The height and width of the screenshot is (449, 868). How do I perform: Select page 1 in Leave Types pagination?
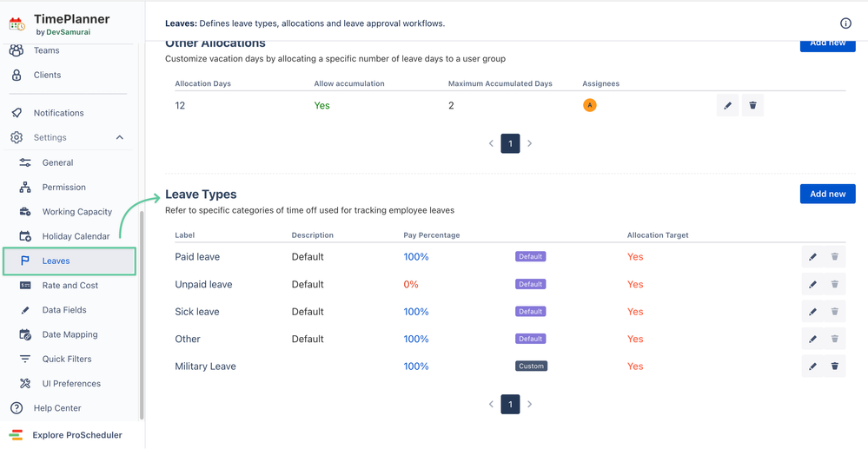[510, 404]
